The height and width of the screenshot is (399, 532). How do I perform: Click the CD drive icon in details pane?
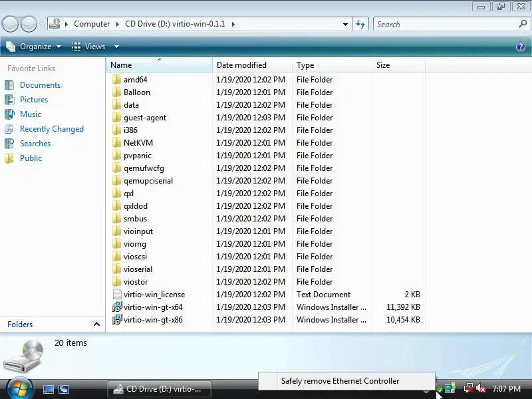click(24, 357)
